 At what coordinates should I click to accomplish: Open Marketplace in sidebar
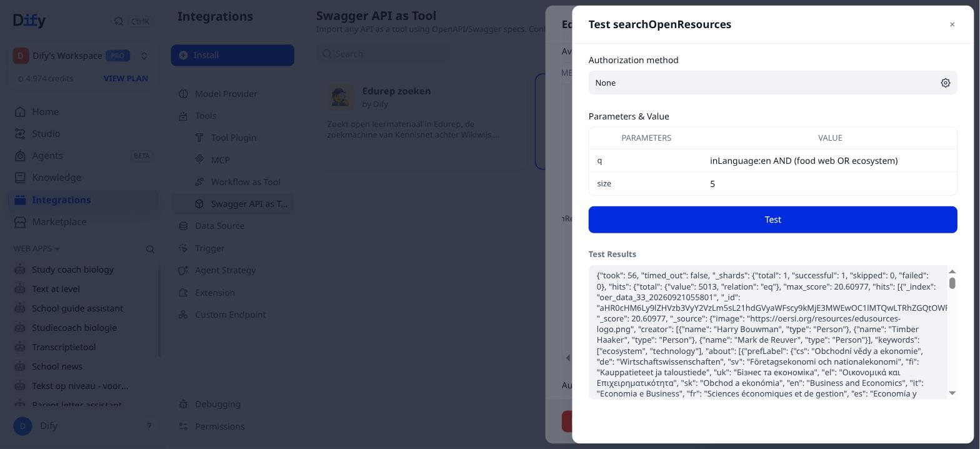click(x=82, y=222)
